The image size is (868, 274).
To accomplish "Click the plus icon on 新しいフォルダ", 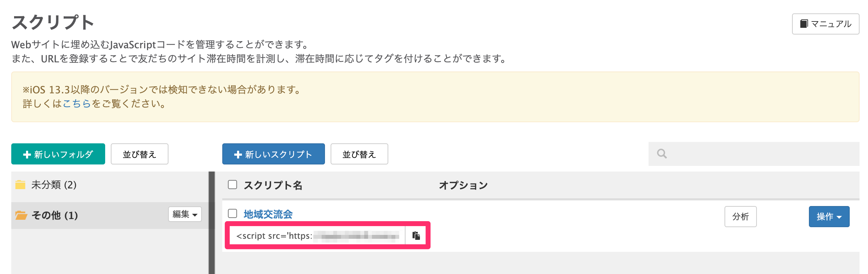I will pyautogui.click(x=27, y=155).
